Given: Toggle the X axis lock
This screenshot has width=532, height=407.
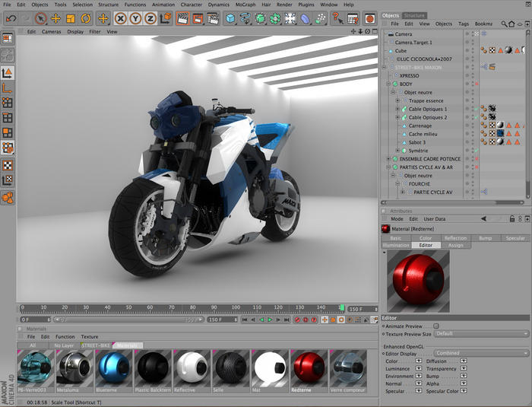Looking at the screenshot, I should [120, 17].
